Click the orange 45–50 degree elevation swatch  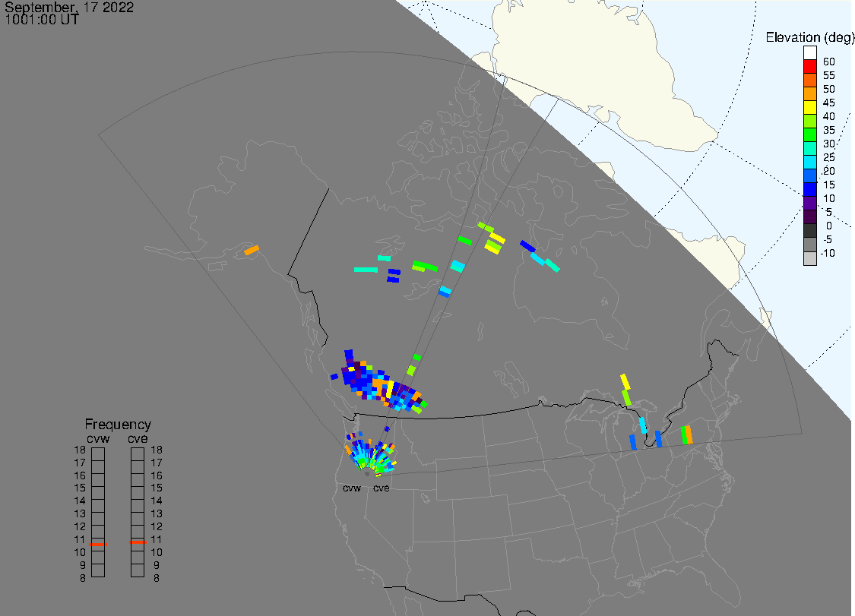tap(809, 93)
